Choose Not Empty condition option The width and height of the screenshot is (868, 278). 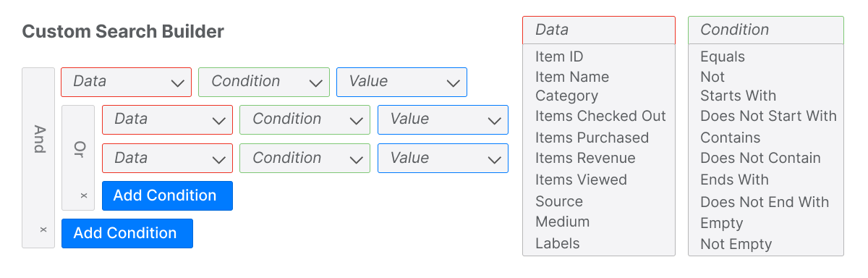(736, 245)
